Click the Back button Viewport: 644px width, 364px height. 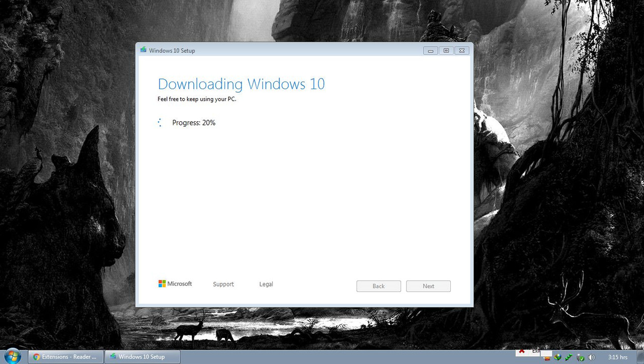[379, 286]
